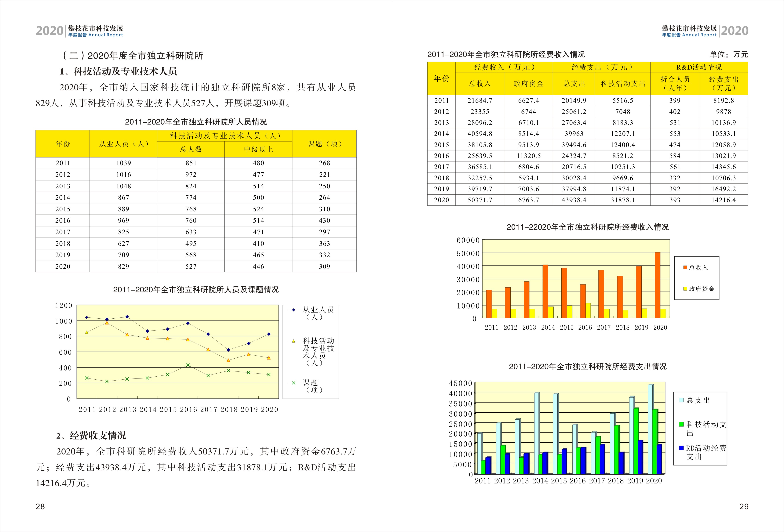
Task: Click the green 科技活动支出 legend swatch
Action: [681, 425]
